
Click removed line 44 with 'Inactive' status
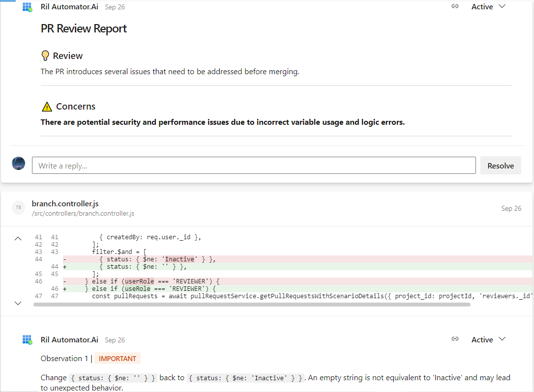297,259
